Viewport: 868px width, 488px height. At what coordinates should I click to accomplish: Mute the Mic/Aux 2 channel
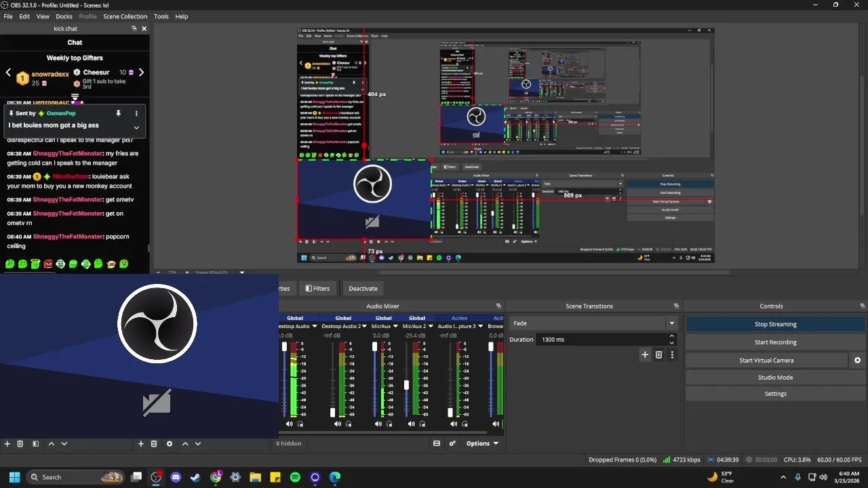[411, 424]
